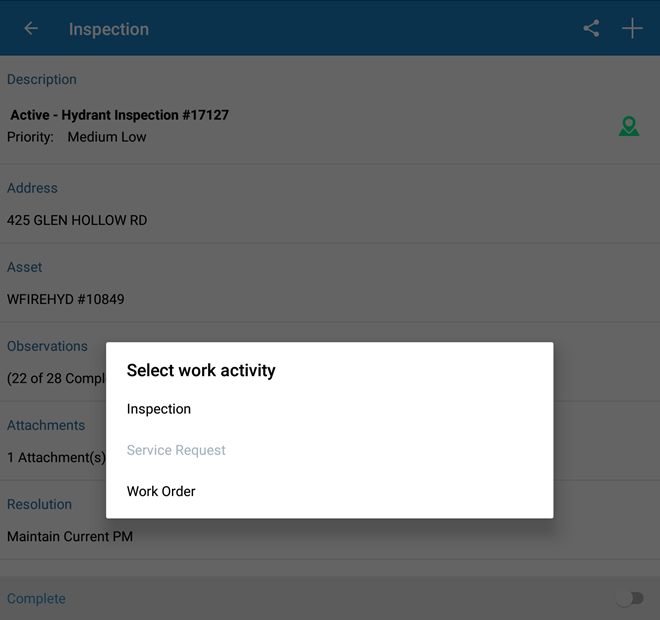Select the greyed-out Service Request option
The width and height of the screenshot is (660, 620).
[x=176, y=450]
